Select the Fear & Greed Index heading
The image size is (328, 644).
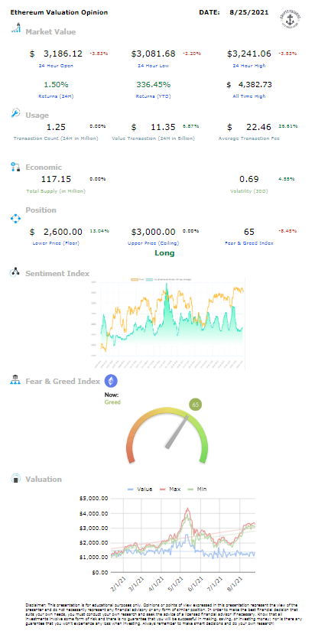point(63,381)
